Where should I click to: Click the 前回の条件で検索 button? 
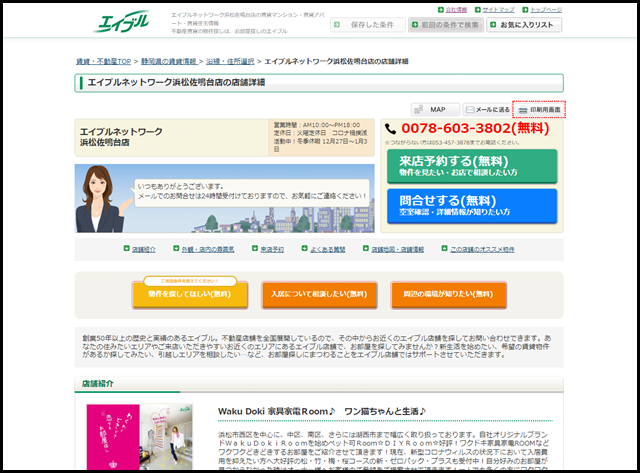[x=446, y=25]
